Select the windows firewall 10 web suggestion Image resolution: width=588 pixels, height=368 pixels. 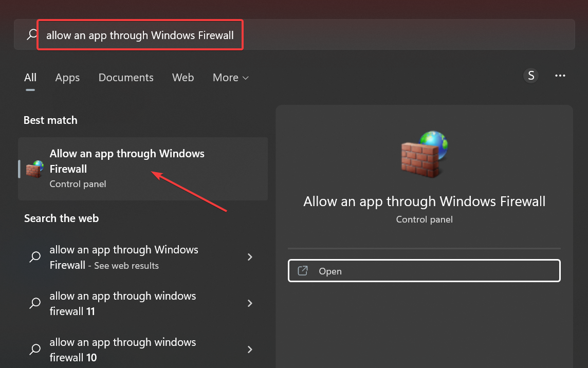pyautogui.click(x=143, y=349)
